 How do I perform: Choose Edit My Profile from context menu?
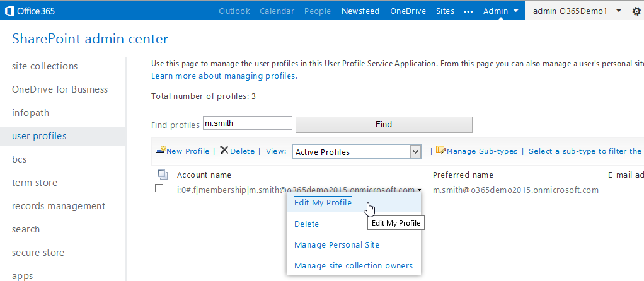(323, 203)
